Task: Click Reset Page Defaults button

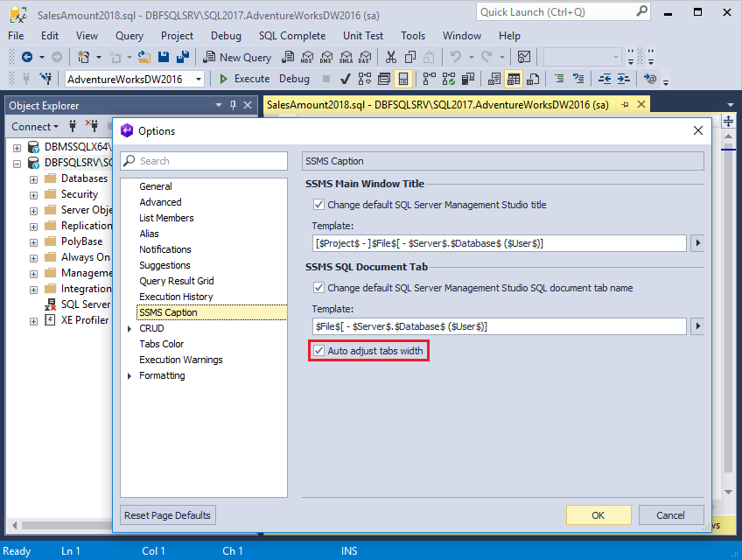Action: pos(167,515)
